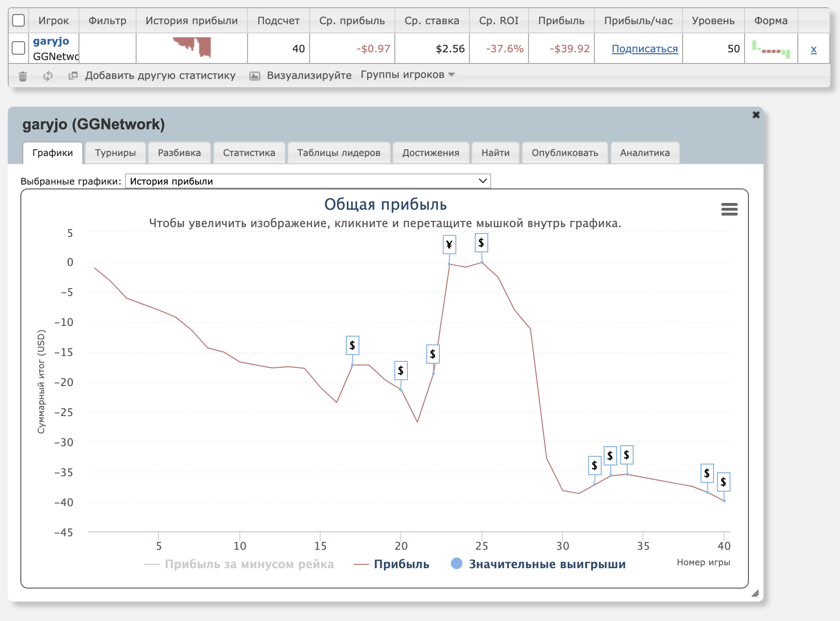Click the profit history sparkline thumbnail
This screenshot has width=840, height=621.
pyautogui.click(x=192, y=47)
